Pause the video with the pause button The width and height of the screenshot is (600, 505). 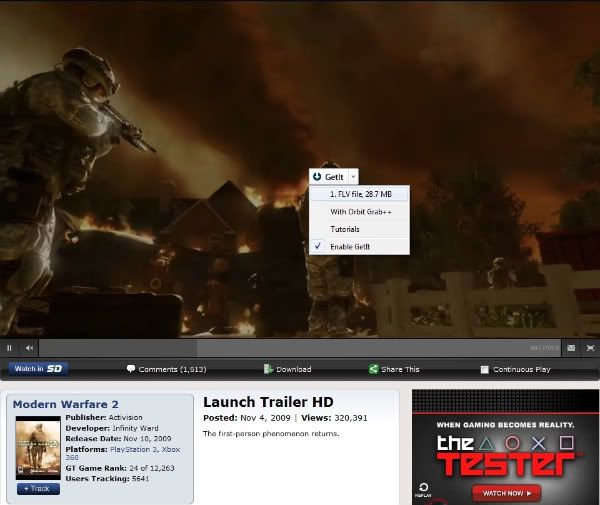[x=9, y=348]
